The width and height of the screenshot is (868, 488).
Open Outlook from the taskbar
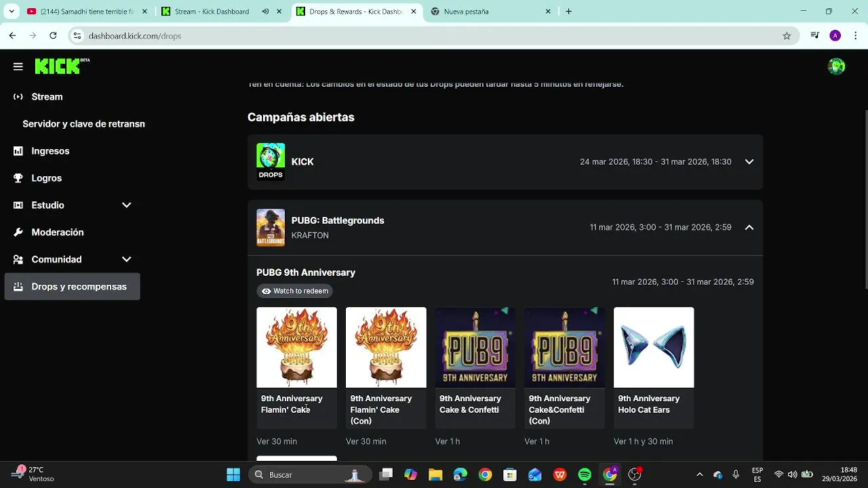[x=535, y=475]
